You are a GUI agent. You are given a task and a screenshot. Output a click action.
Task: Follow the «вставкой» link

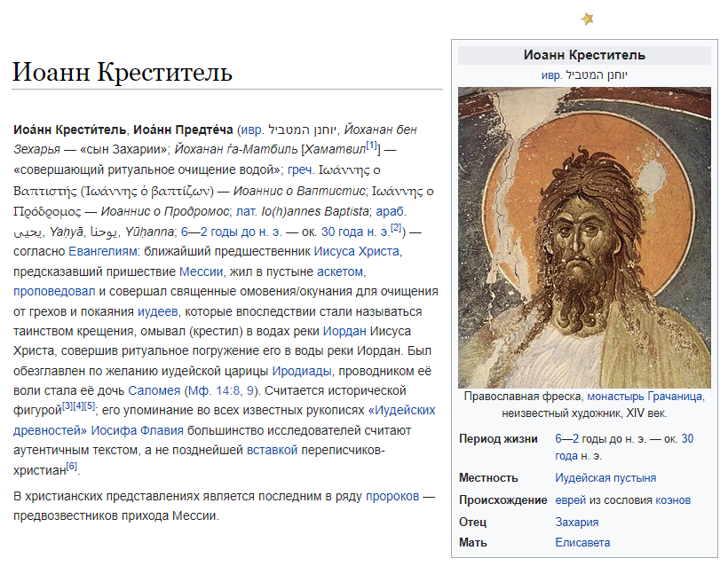(x=272, y=450)
